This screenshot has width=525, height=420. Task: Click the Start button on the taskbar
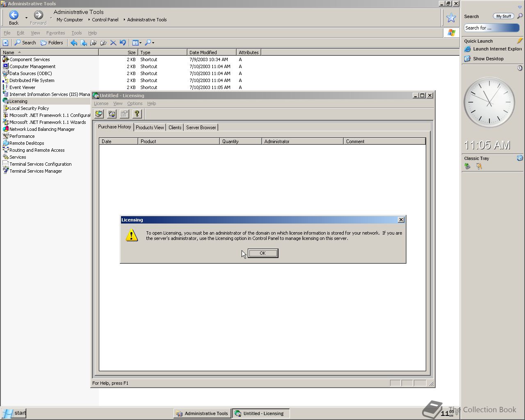click(14, 413)
